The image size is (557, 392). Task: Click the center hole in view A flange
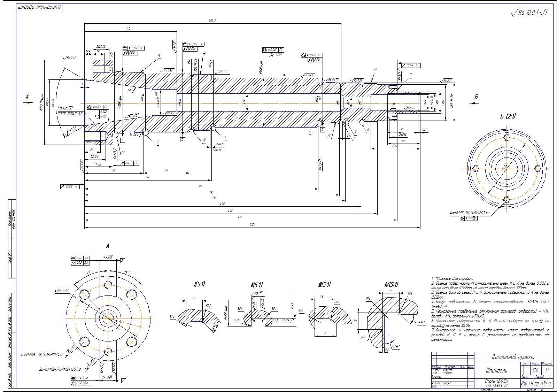tap(108, 317)
